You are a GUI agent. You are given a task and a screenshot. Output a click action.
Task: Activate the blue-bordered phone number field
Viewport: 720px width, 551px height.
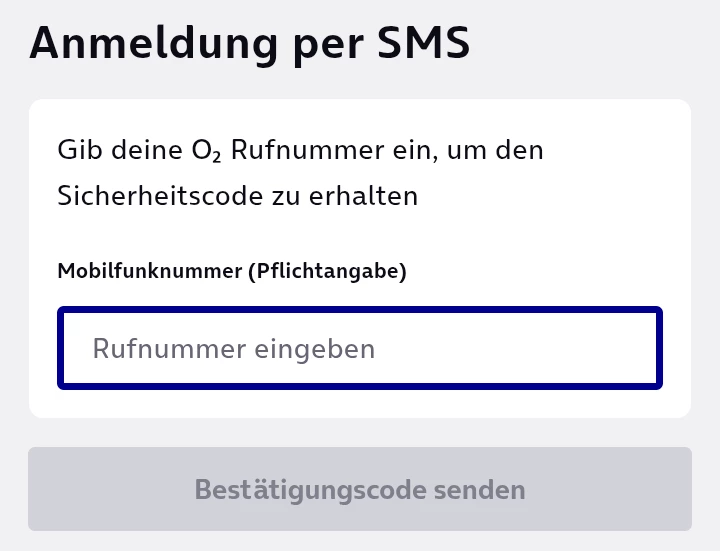tap(360, 349)
